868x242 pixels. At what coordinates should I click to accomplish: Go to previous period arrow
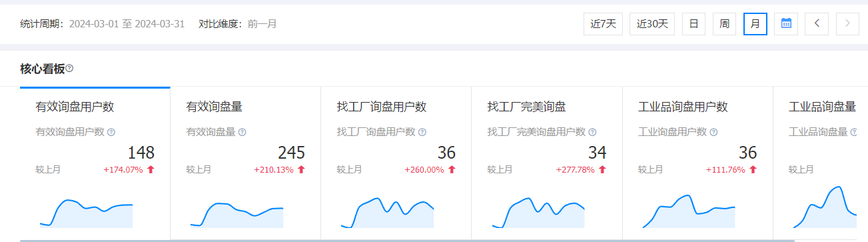tap(817, 24)
